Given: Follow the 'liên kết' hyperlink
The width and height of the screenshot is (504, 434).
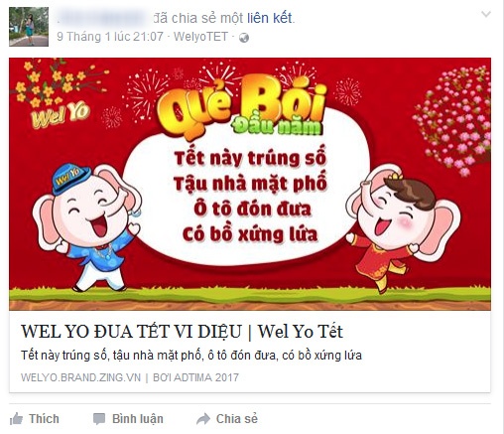Looking at the screenshot, I should click(270, 18).
